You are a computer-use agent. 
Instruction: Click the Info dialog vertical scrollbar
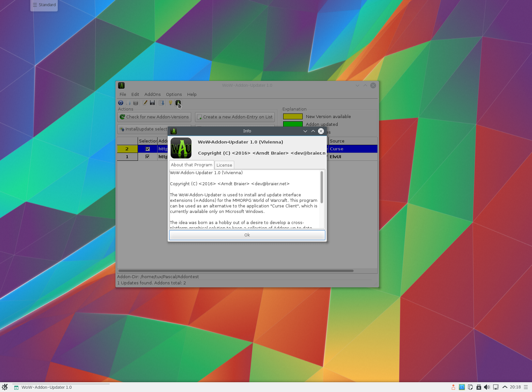(322, 199)
